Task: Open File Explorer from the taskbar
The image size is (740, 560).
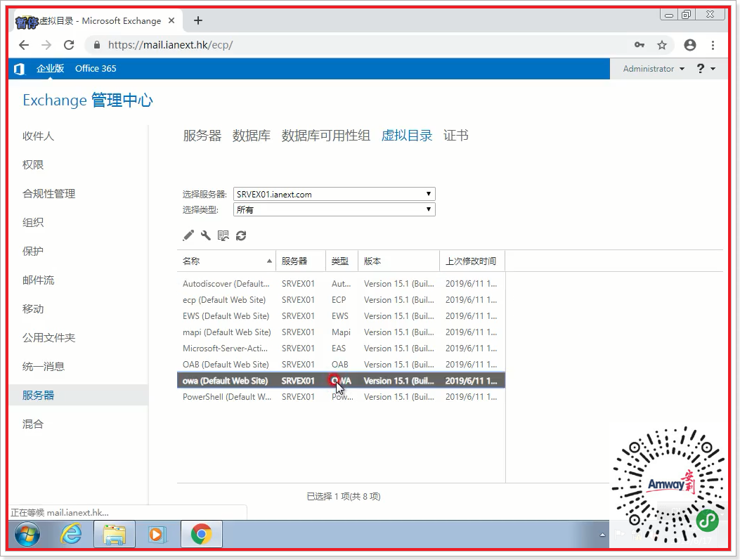Action: pos(115,535)
